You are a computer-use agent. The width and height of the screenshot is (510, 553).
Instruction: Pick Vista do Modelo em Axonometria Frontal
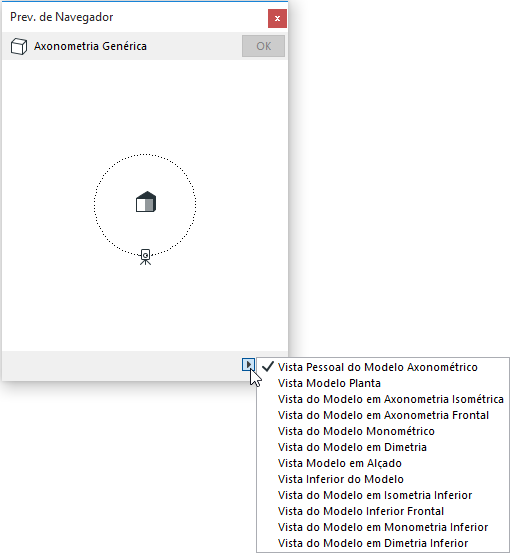[x=383, y=415]
